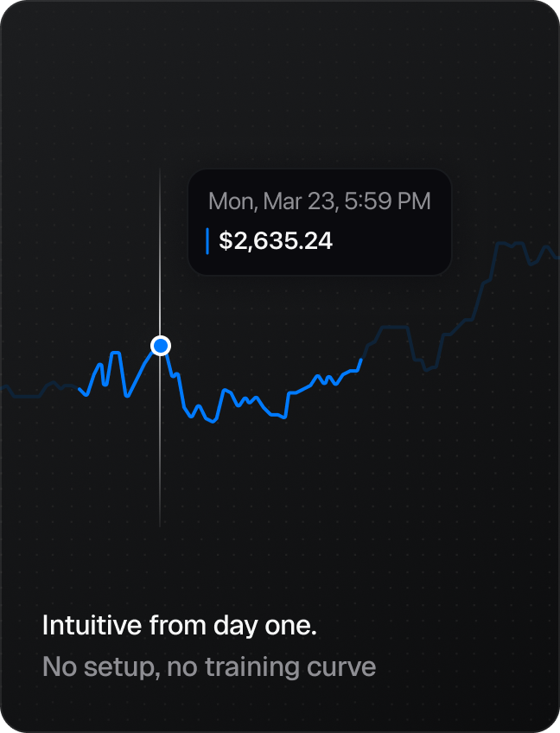Viewport: 560px width, 733px height.
Task: Click the dimmed flat plateau after the highlighted section
Action: [x=395, y=328]
